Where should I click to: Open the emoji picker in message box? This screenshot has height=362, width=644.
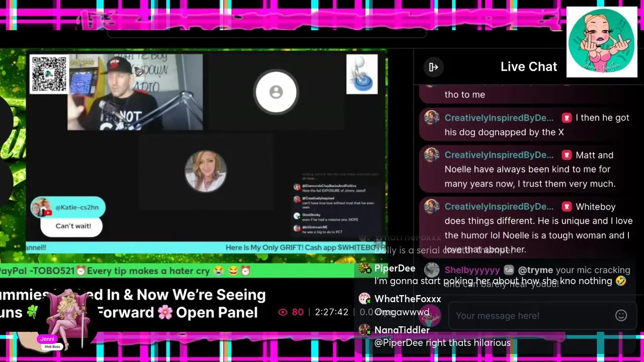click(621, 315)
